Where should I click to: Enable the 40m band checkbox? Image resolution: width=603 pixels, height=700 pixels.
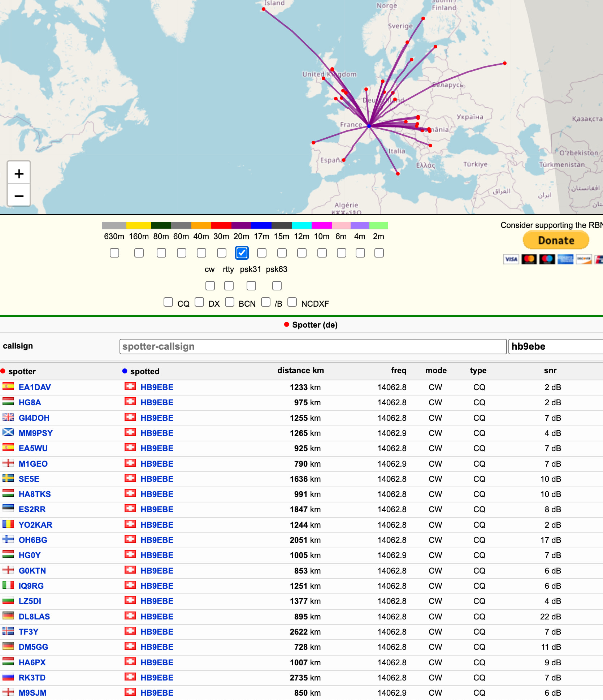tap(201, 253)
